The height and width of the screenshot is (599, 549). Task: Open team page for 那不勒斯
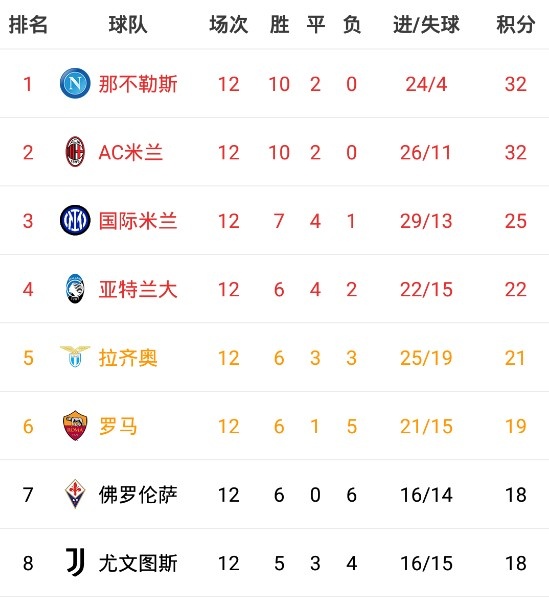(x=138, y=84)
